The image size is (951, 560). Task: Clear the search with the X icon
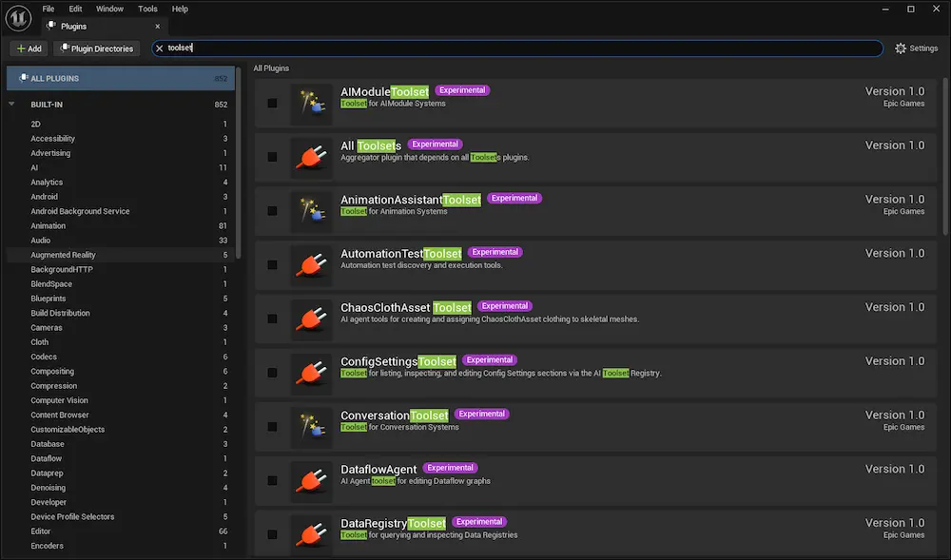pyautogui.click(x=159, y=48)
